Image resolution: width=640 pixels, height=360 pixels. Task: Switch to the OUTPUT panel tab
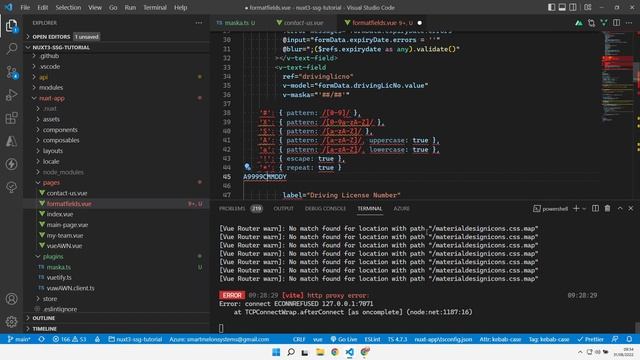point(283,209)
